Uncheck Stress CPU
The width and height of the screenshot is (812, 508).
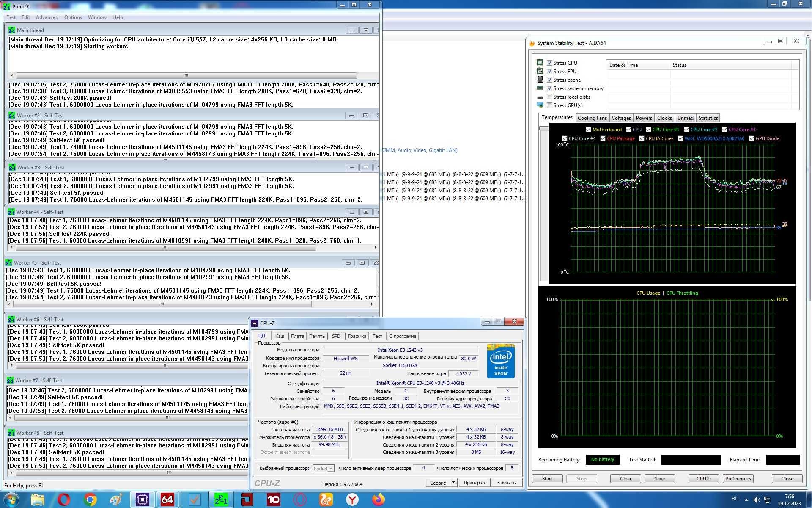coord(549,63)
